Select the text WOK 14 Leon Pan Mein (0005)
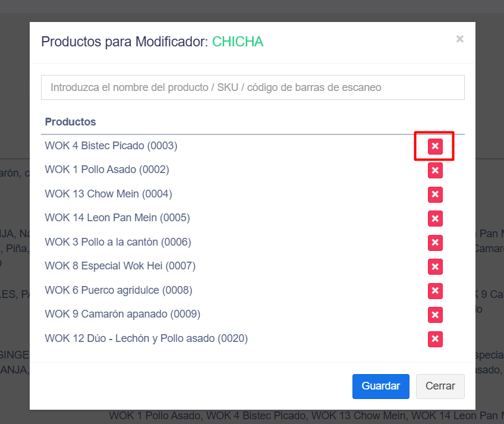Screen dimensions: 504x424 (x=118, y=218)
